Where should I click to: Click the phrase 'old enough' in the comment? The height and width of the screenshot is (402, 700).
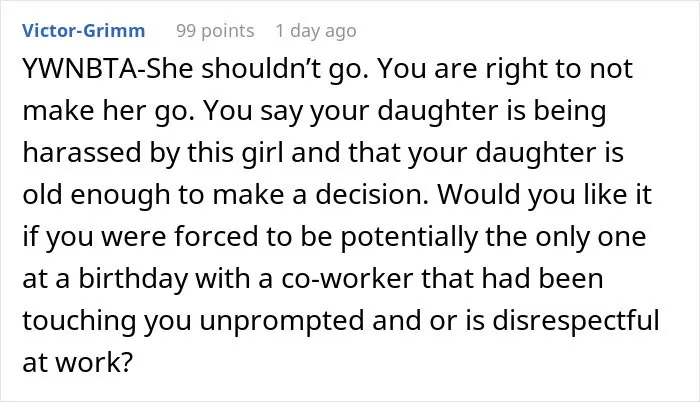click(96, 196)
